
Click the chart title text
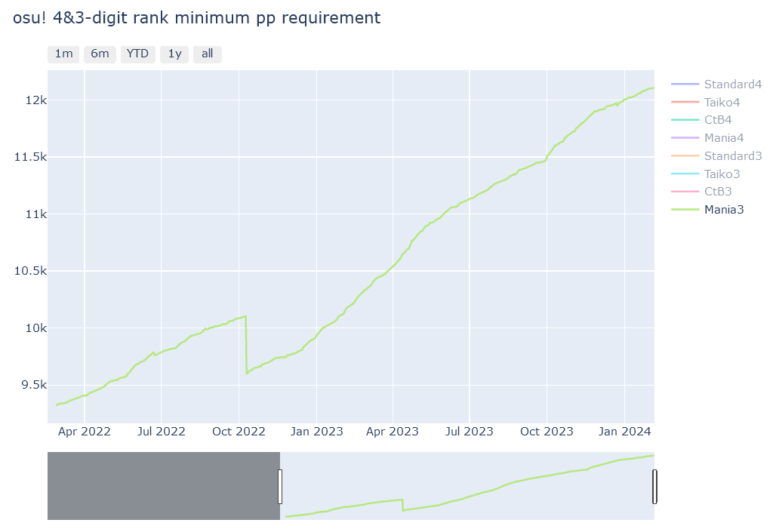(x=196, y=18)
